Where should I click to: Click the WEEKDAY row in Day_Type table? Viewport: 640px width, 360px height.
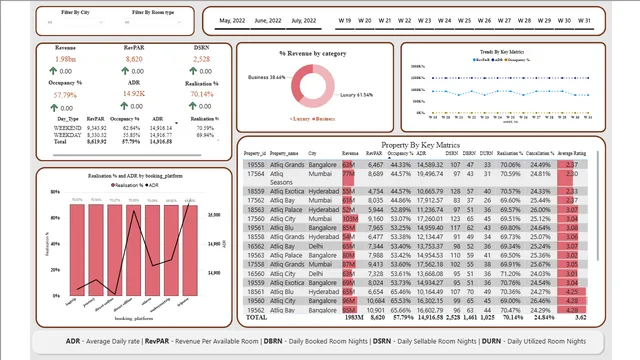135,135
